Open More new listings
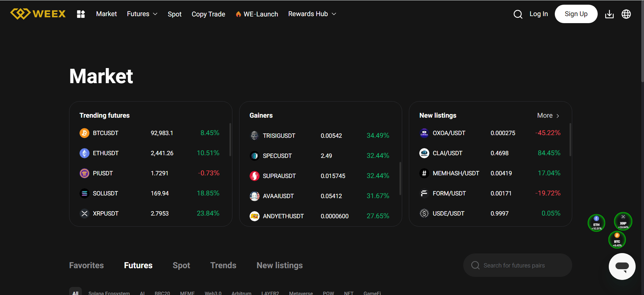The height and width of the screenshot is (295, 644). coord(548,115)
